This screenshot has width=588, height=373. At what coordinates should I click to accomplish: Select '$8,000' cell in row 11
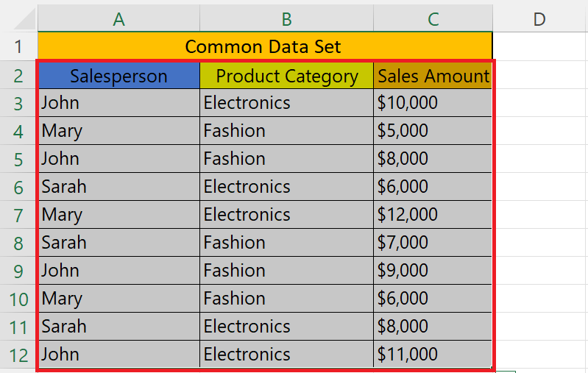pyautogui.click(x=433, y=326)
